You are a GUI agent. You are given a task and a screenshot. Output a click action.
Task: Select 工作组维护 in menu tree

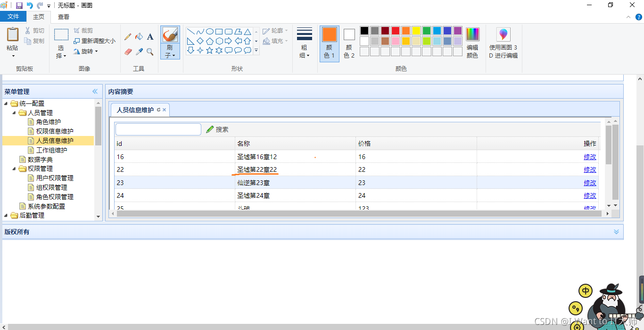[51, 150]
